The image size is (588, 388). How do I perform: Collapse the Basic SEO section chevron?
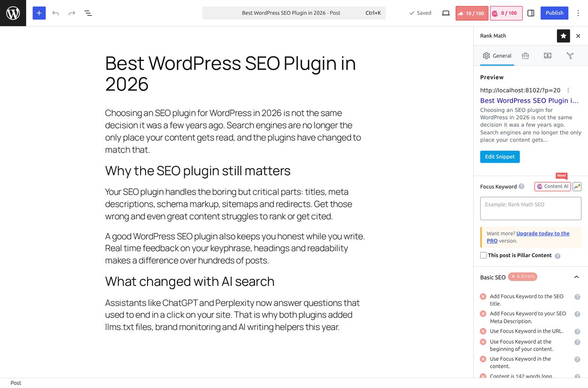[x=577, y=277]
